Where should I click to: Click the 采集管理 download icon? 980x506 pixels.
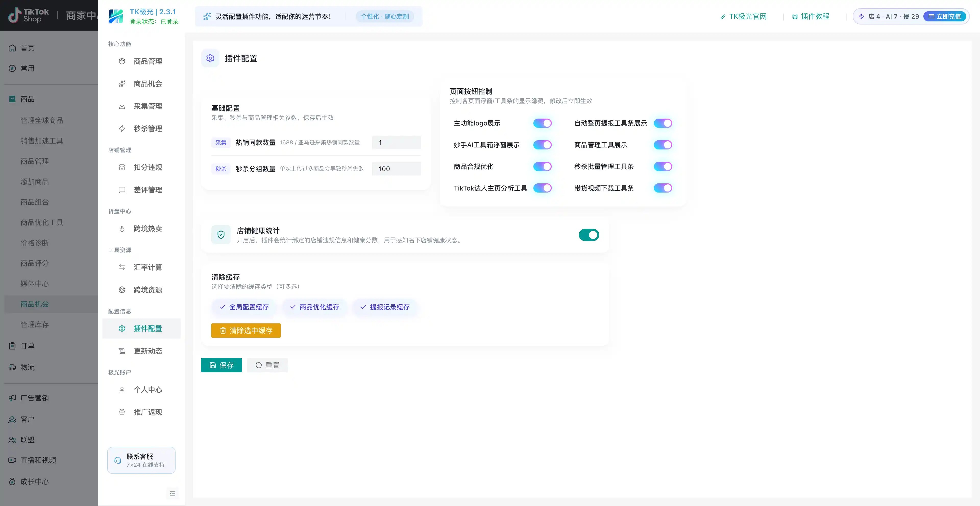click(122, 106)
